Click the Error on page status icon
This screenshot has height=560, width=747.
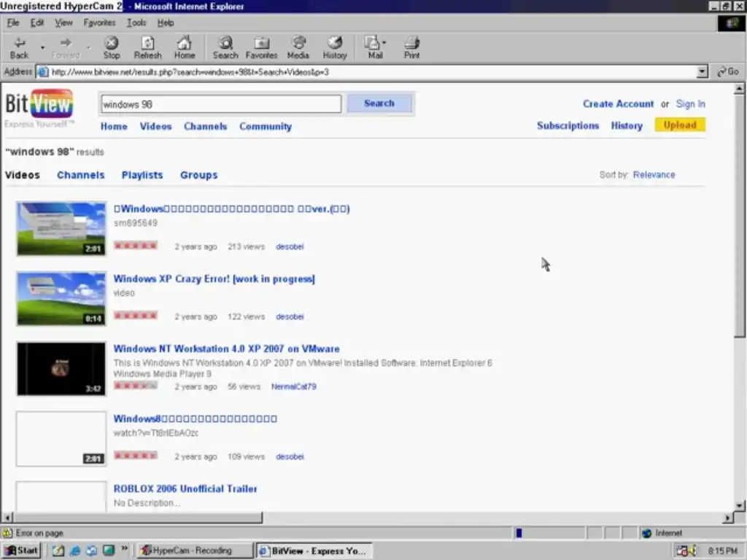[7, 533]
